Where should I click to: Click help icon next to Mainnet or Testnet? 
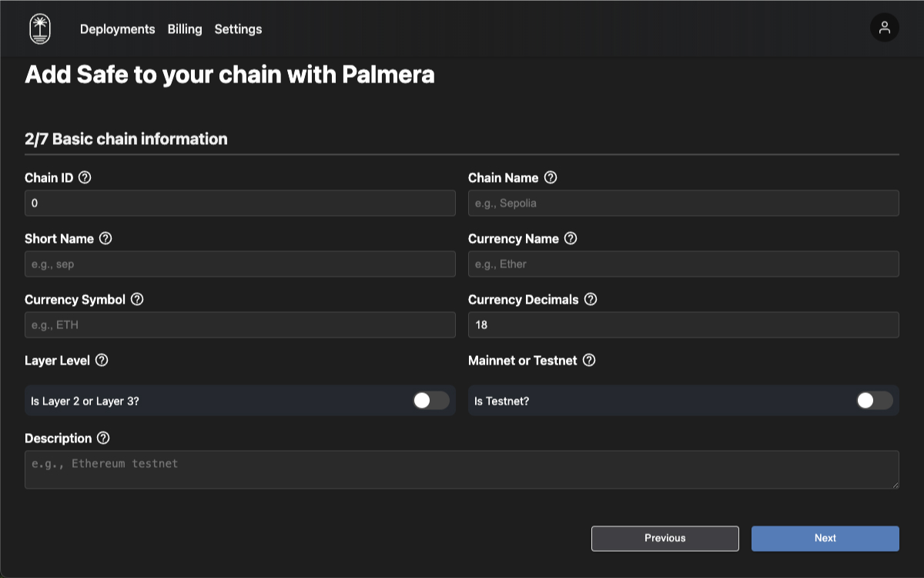[x=589, y=360]
